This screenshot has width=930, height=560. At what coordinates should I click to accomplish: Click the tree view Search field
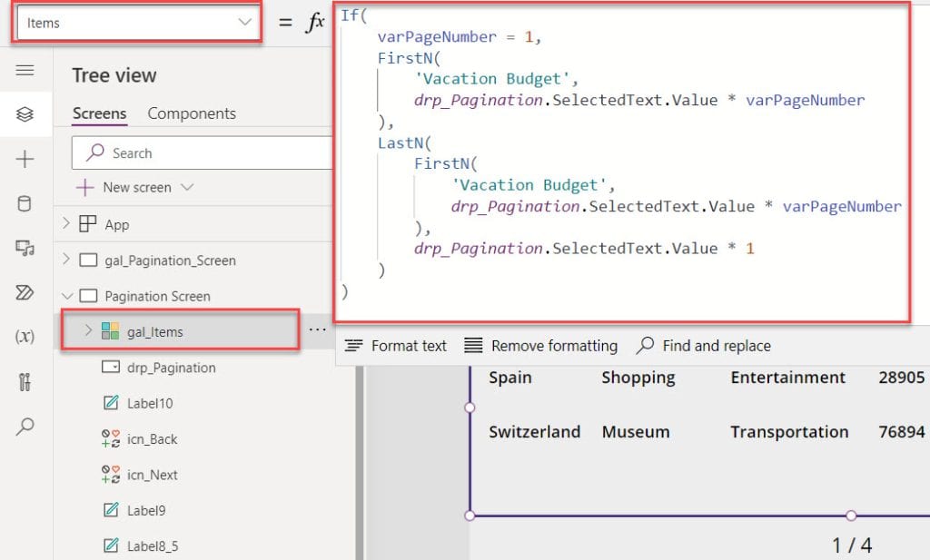(202, 152)
